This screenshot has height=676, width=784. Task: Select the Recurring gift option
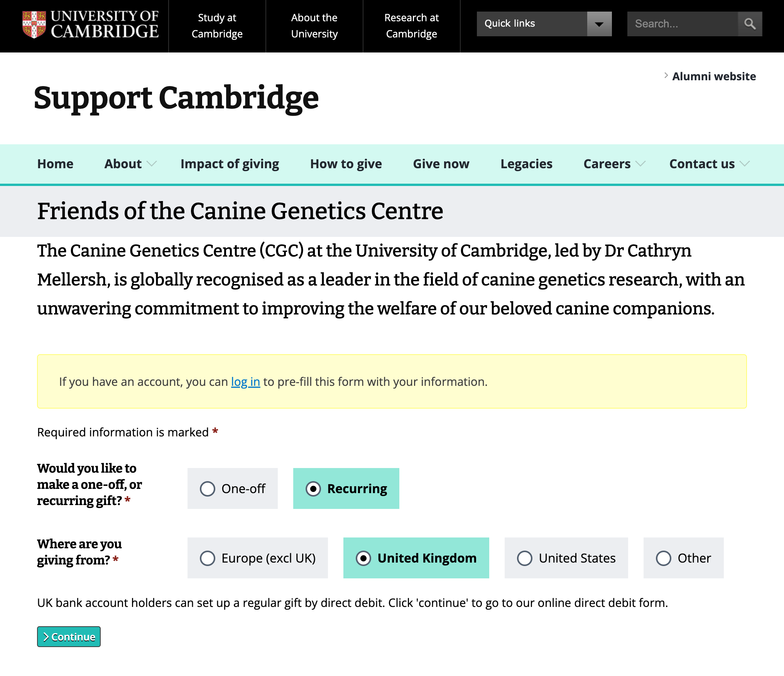[313, 489]
